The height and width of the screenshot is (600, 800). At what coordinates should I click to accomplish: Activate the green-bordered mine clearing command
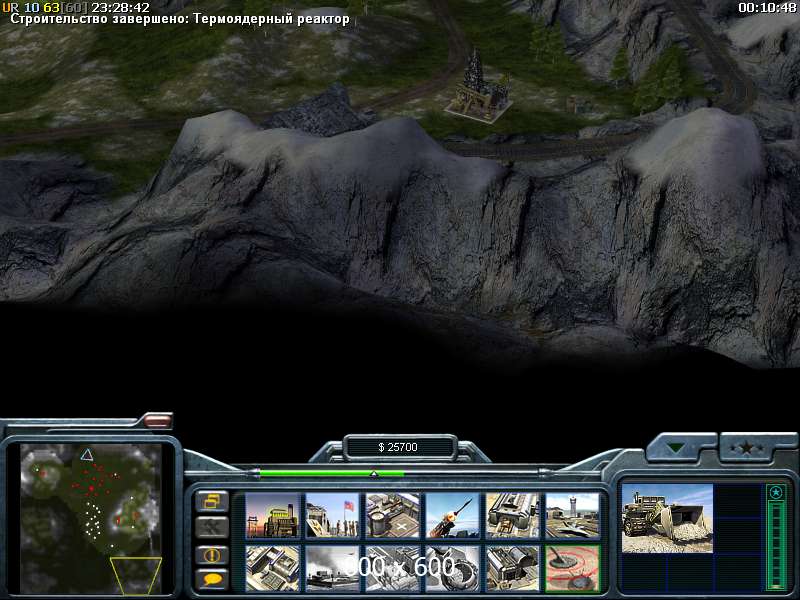coord(572,568)
